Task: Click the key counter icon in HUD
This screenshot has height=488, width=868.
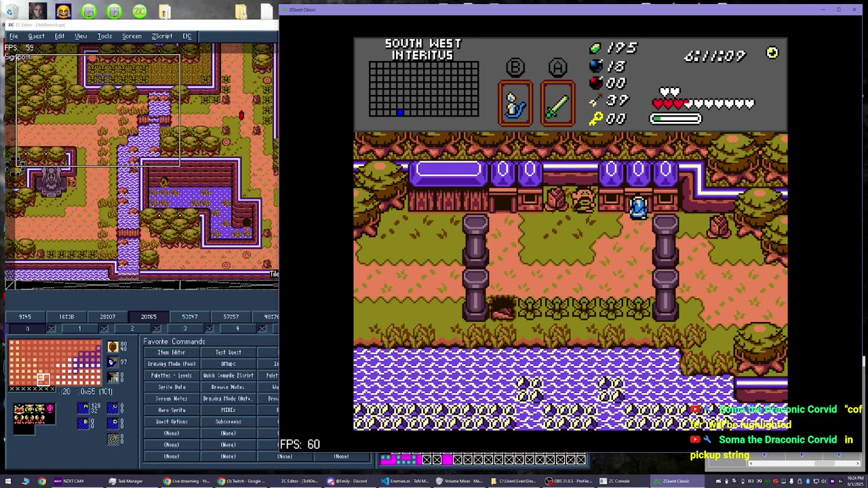Action: click(x=595, y=119)
